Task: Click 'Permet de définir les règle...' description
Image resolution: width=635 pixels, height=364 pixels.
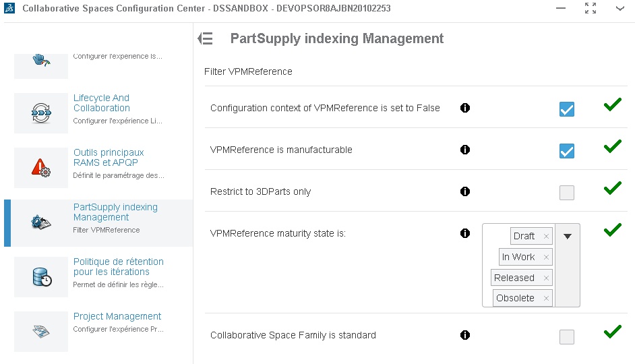Action: click(x=118, y=284)
